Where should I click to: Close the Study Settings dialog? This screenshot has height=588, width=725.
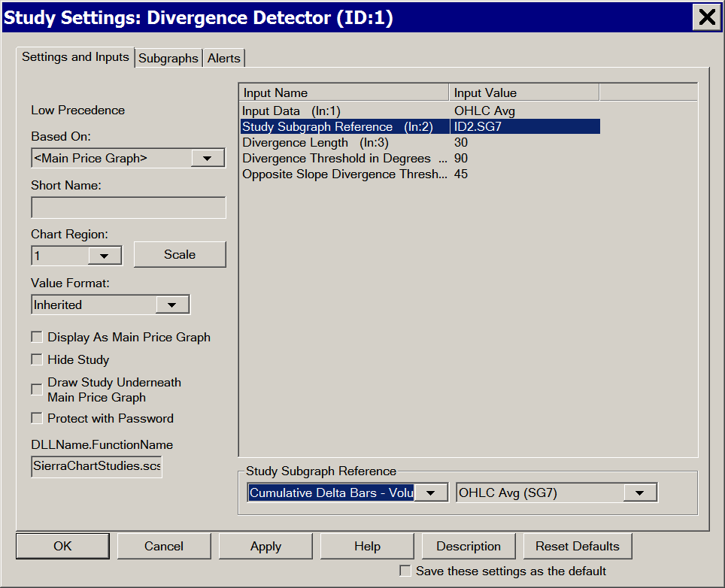706,17
